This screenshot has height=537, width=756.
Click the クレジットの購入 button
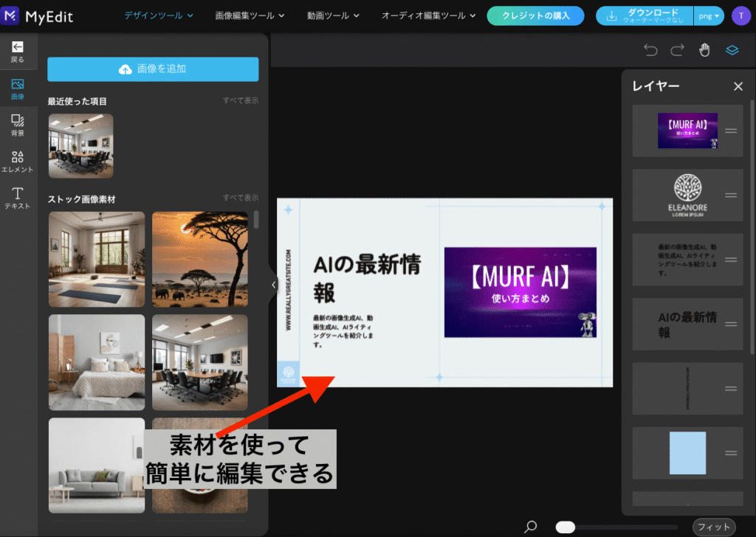coord(536,16)
